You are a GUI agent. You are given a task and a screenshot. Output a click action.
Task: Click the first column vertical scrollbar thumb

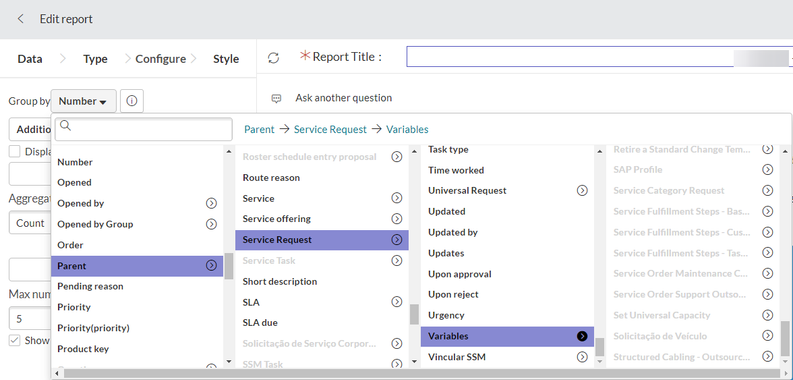pos(229,266)
